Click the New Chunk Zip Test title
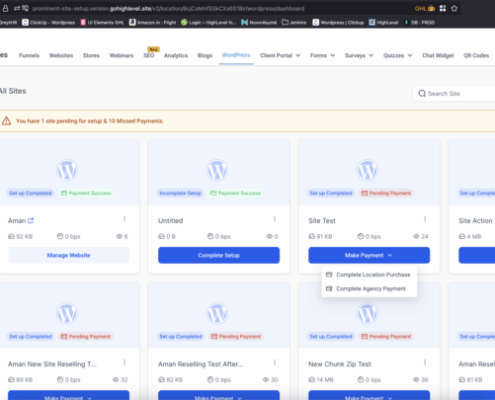The image size is (495, 400). 340,364
